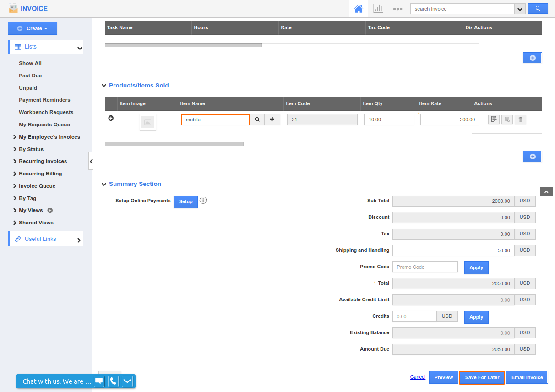Viewport: 555px width, 392px height.
Task: Open the online payments info icon
Action: click(x=203, y=201)
